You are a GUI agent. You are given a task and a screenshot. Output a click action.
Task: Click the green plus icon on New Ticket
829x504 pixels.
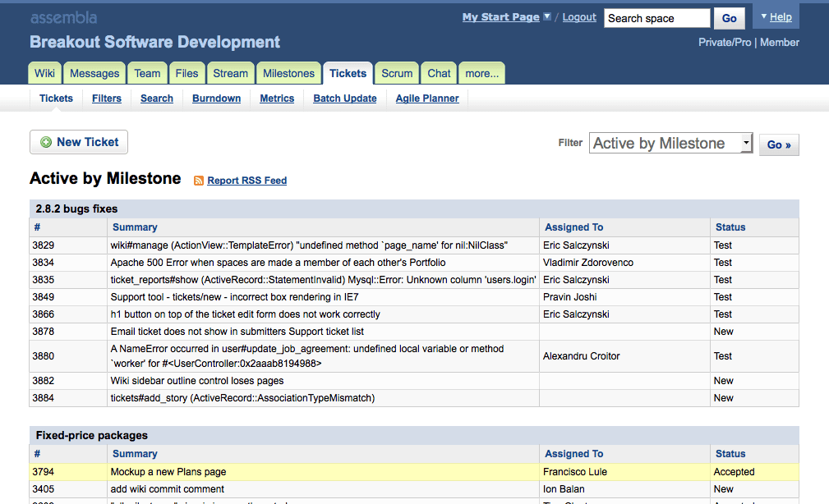pos(46,142)
